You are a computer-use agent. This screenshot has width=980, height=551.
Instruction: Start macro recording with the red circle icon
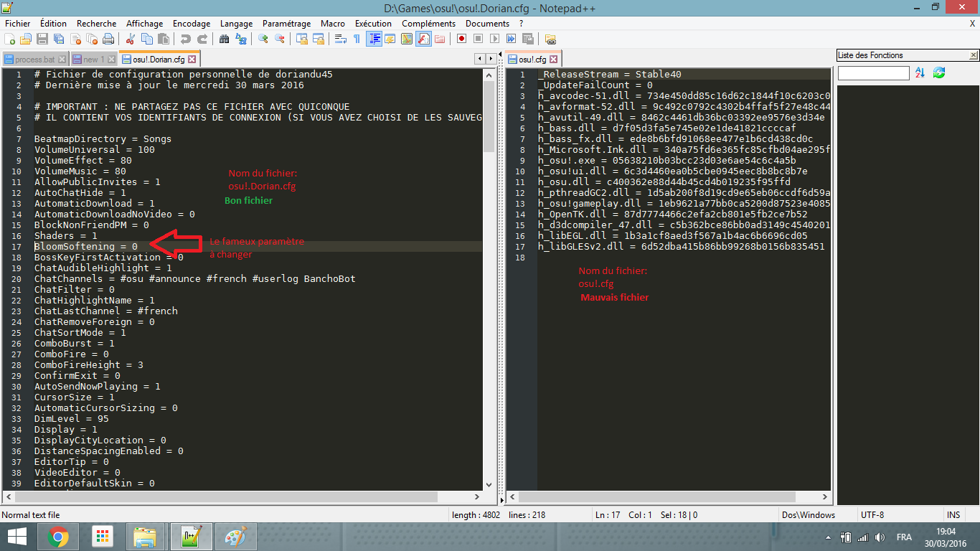pos(461,39)
